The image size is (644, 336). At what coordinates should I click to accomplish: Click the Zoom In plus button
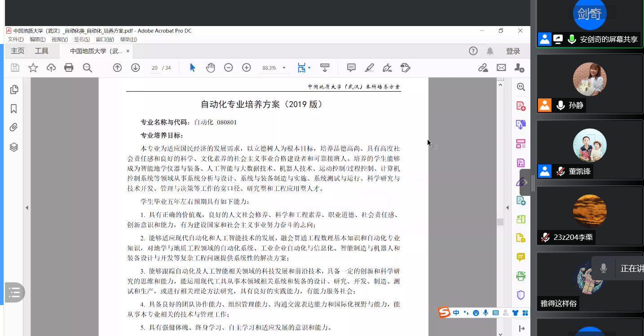[x=247, y=68]
